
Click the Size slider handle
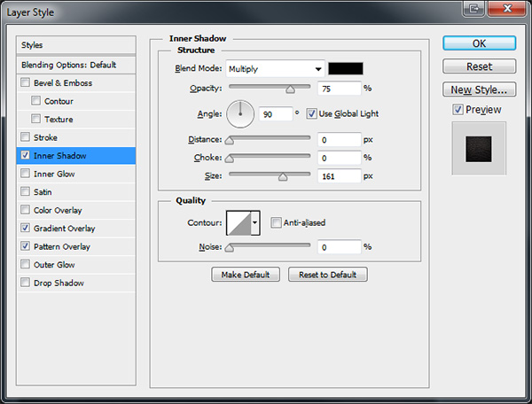point(283,176)
